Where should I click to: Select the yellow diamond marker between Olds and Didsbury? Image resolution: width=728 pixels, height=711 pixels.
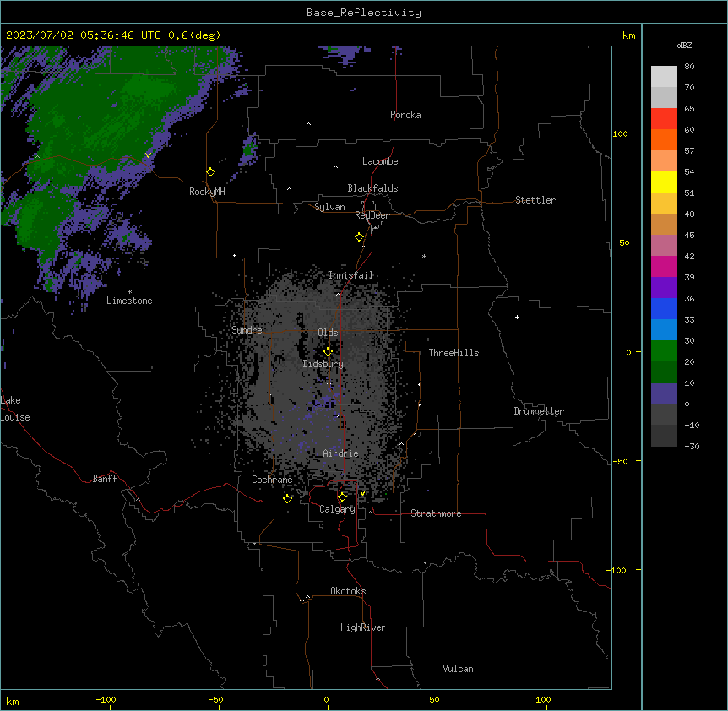click(x=329, y=351)
